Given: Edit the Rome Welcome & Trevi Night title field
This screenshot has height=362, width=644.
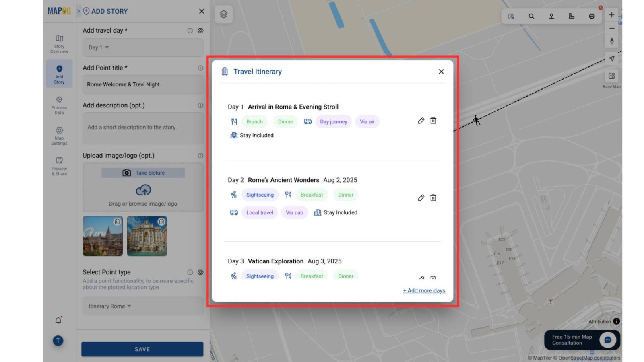Looking at the screenshot, I should 143,84.
